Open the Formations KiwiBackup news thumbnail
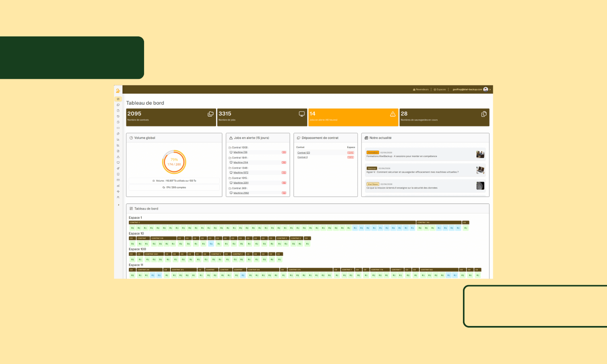The width and height of the screenshot is (607, 364). tap(480, 154)
